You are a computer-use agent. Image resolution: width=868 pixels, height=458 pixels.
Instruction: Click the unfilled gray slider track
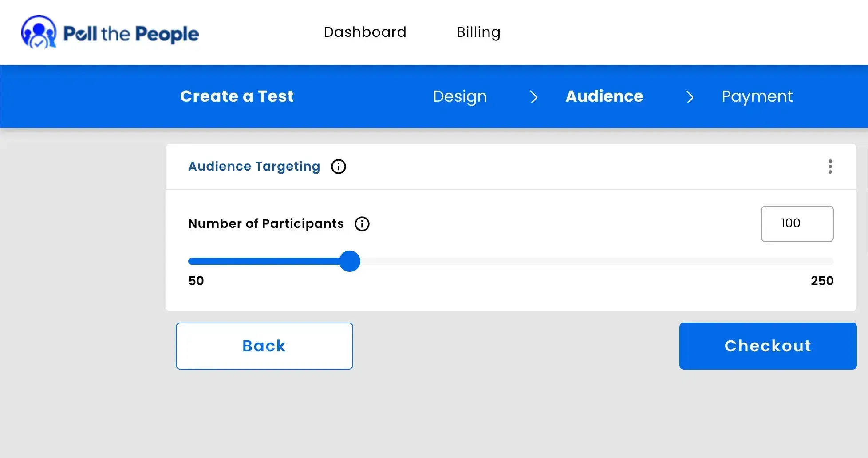(x=595, y=261)
